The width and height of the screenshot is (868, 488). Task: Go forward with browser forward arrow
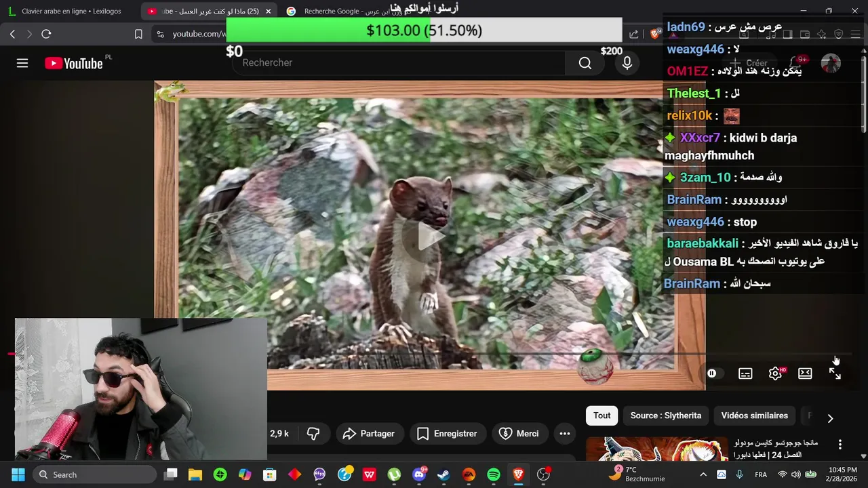coord(29,34)
